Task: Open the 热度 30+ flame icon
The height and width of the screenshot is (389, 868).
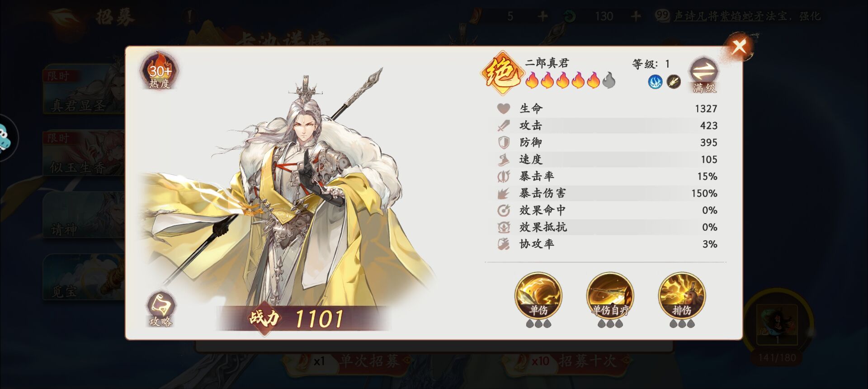Action: click(x=160, y=71)
